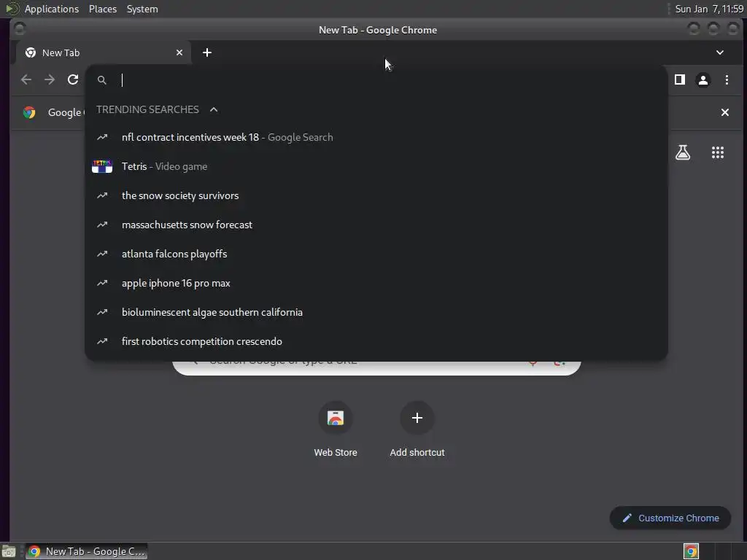Image resolution: width=747 pixels, height=560 pixels.
Task: Open Chrome Labs flask icon
Action: click(683, 152)
